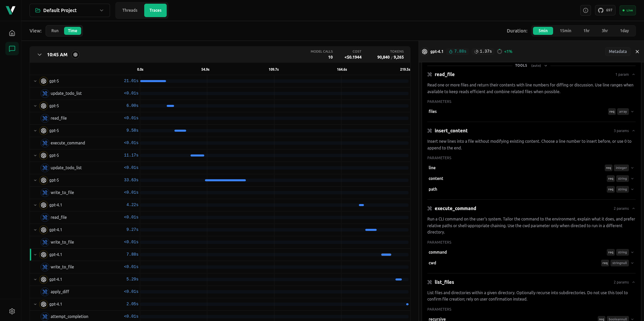Image resolution: width=644 pixels, height=321 pixels.
Task: Click the Live status button
Action: [x=627, y=10]
